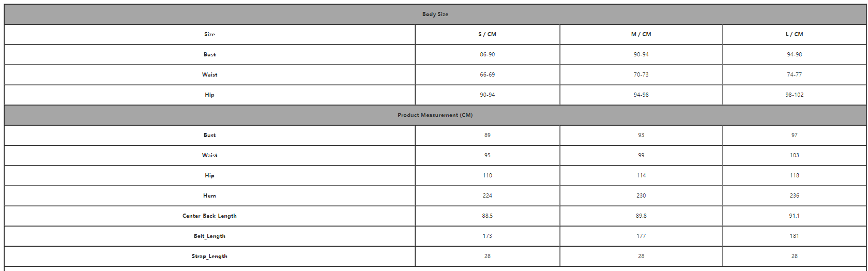Select the S / CM column header
The width and height of the screenshot is (868, 271).
(x=487, y=35)
